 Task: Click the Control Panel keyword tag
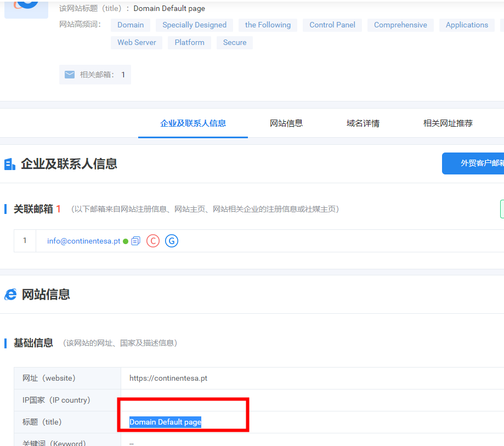click(x=332, y=25)
